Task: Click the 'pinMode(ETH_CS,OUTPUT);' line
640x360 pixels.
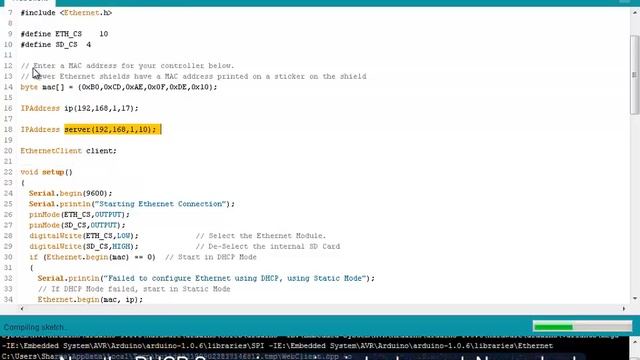Action: point(79,214)
